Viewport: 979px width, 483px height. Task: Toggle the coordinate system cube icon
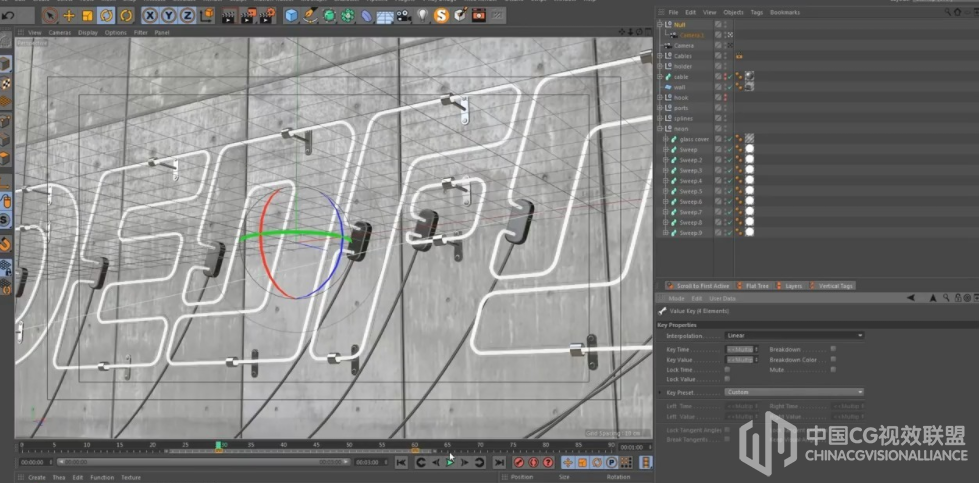(206, 16)
